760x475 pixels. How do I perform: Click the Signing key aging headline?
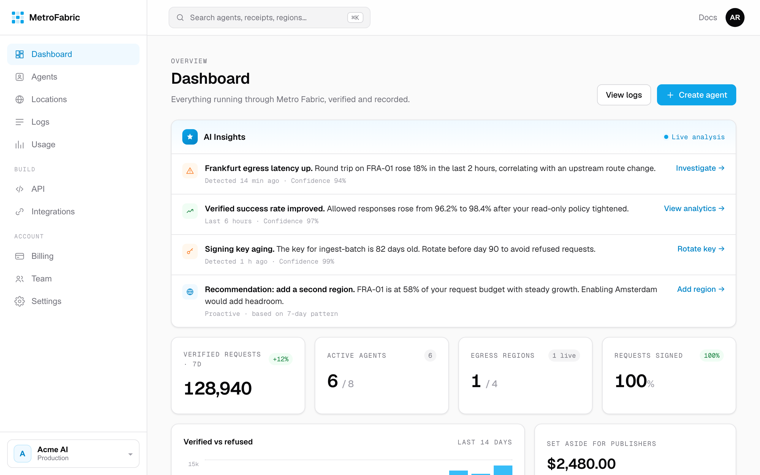pos(239,249)
